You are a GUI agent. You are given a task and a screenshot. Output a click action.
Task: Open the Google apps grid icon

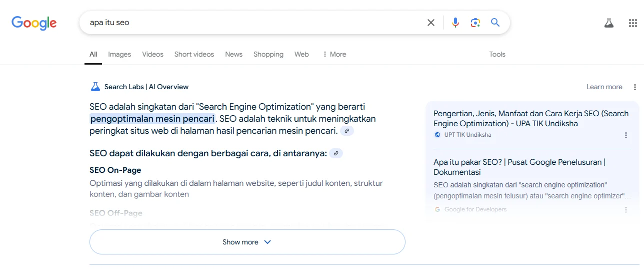(x=632, y=23)
